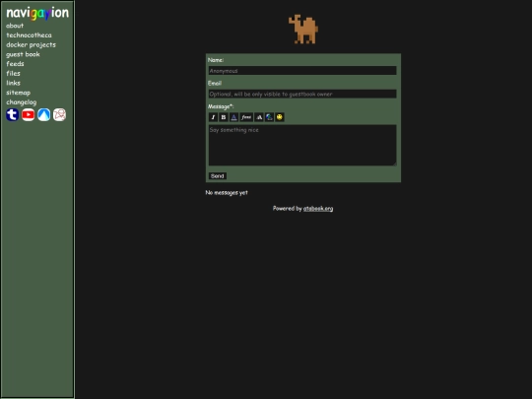Grab the message box corner resize handle
The image size is (532, 399).
(x=394, y=164)
